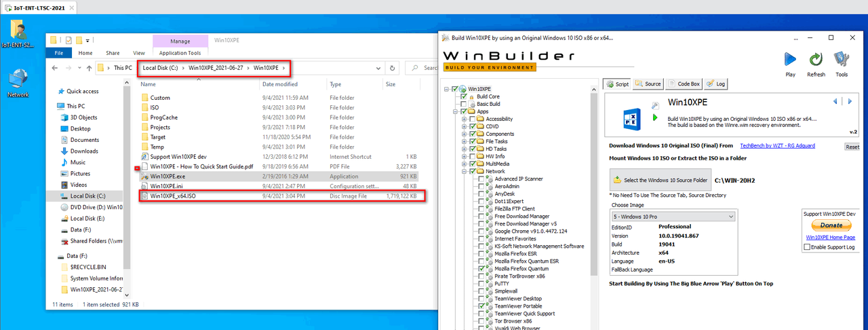868x330 pixels.
Task: Click the small green play arrow beside Win10XPE script
Action: click(x=655, y=117)
